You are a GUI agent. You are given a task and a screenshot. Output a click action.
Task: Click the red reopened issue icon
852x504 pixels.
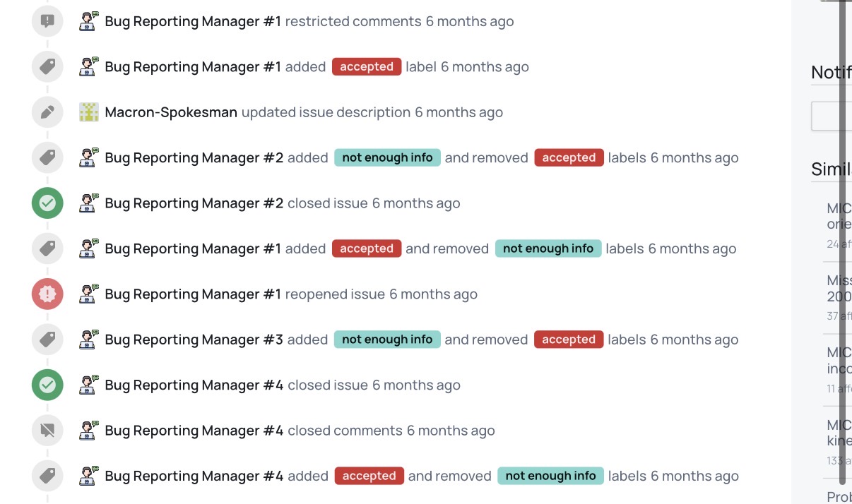(47, 294)
